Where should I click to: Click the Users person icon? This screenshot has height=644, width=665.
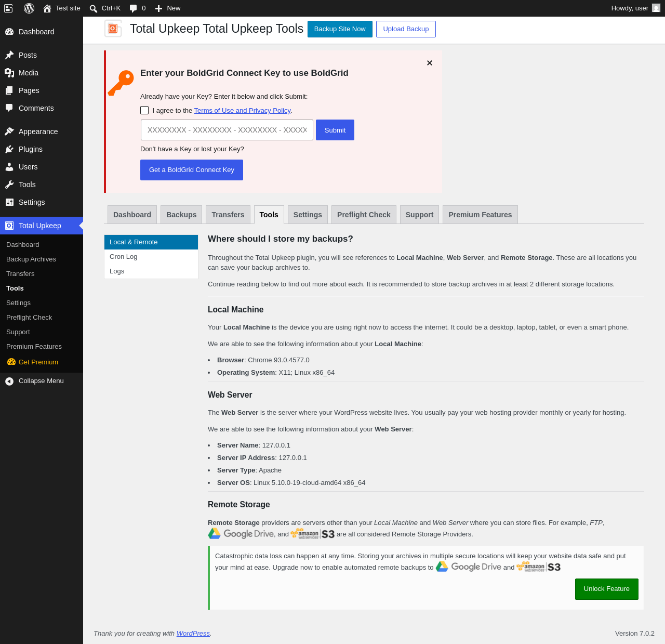[9, 167]
